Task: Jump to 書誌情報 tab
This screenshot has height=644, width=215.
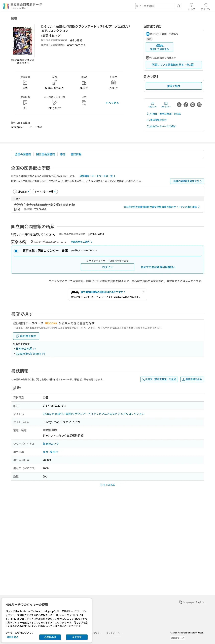Action: [x=76, y=154]
